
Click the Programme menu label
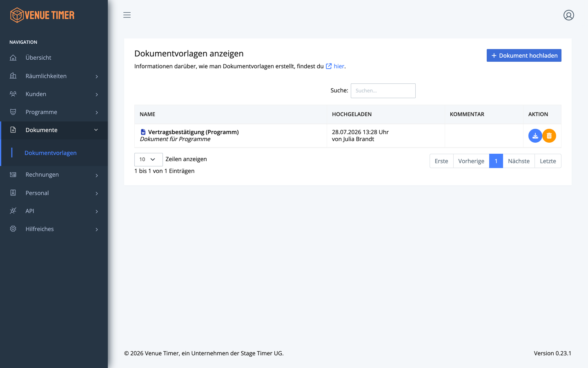point(41,112)
